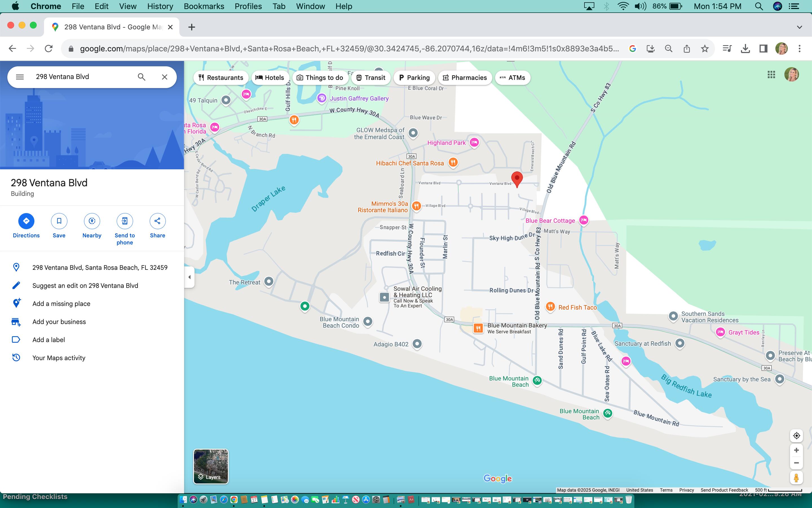812x508 pixels.
Task: Reload the page
Action: [x=49, y=49]
